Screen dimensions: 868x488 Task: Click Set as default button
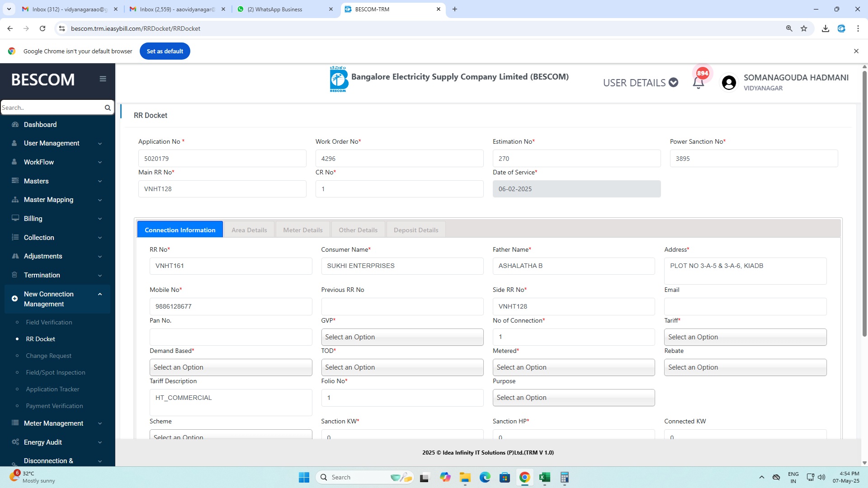[x=165, y=51]
